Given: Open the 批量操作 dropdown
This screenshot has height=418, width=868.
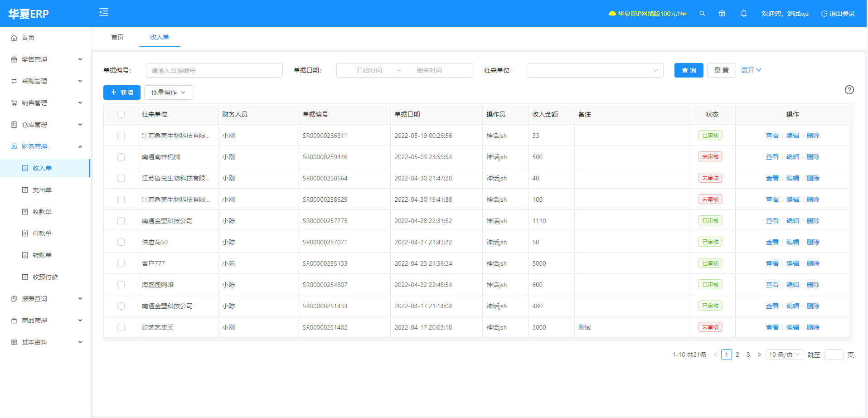Looking at the screenshot, I should pyautogui.click(x=169, y=92).
